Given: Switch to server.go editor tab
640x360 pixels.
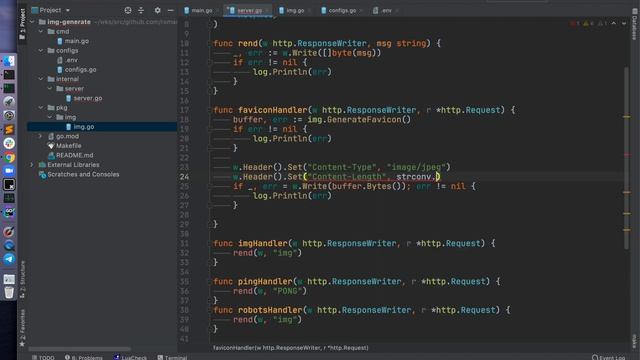Looking at the screenshot, I should tap(249, 11).
